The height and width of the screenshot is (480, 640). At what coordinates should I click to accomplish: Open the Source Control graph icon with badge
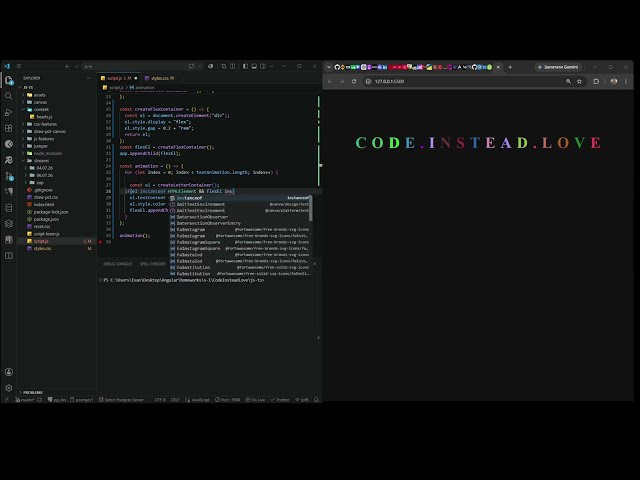click(x=9, y=176)
